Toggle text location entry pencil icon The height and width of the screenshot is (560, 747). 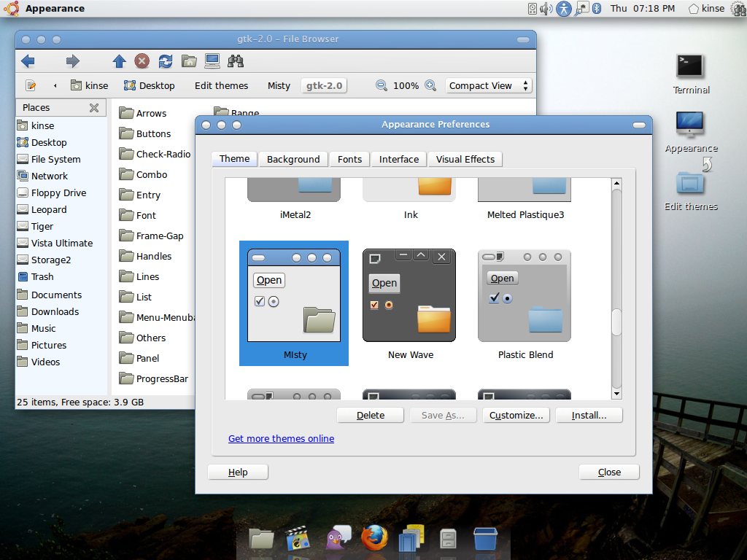(31, 86)
